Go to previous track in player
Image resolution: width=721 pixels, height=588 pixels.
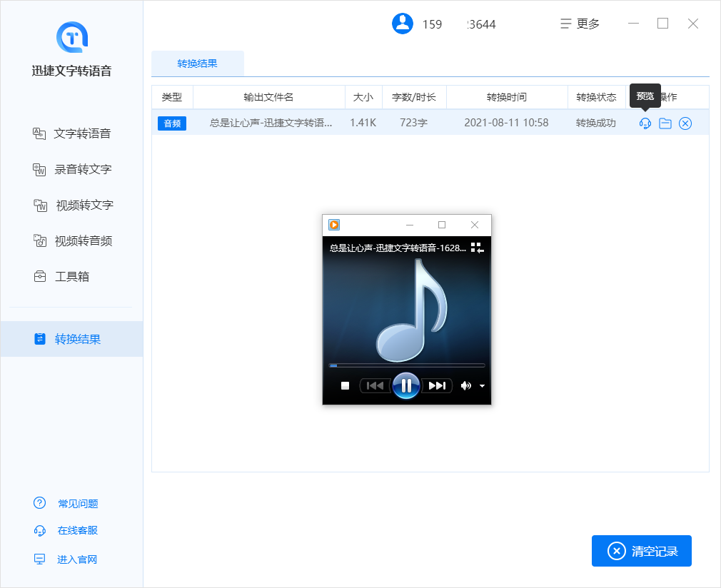375,386
